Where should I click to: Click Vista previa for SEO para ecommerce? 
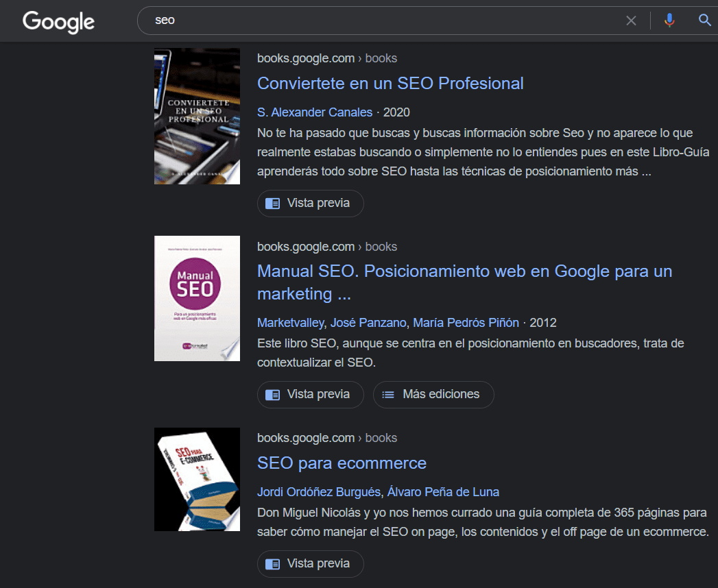coord(311,564)
